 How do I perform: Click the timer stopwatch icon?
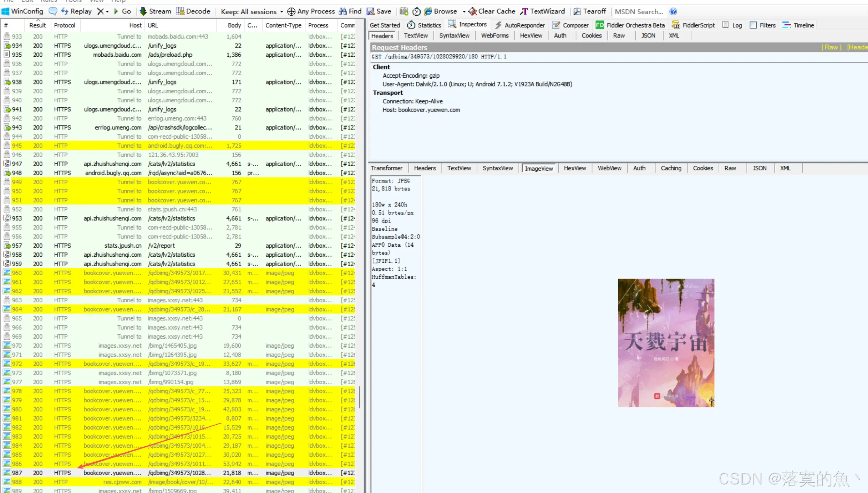416,11
